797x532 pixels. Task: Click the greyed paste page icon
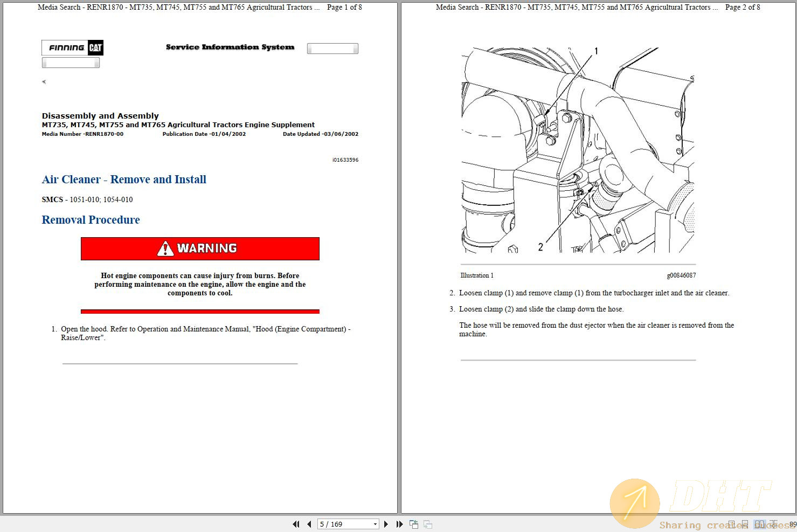(427, 524)
